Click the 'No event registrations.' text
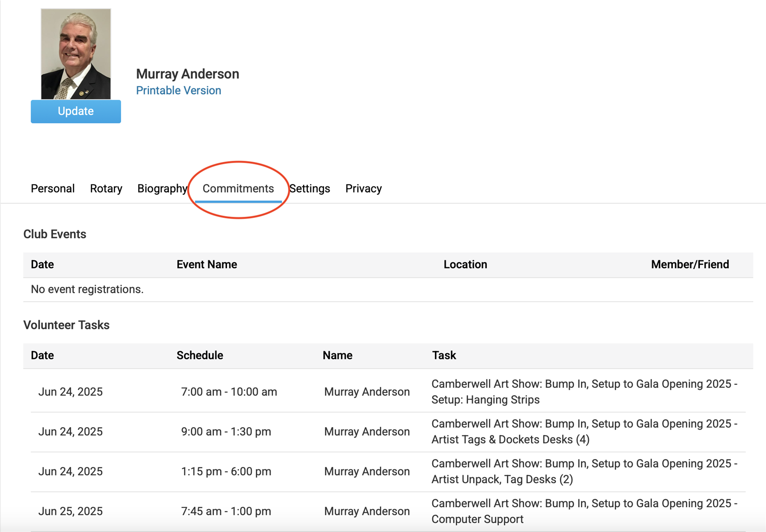The height and width of the screenshot is (532, 766). click(87, 289)
